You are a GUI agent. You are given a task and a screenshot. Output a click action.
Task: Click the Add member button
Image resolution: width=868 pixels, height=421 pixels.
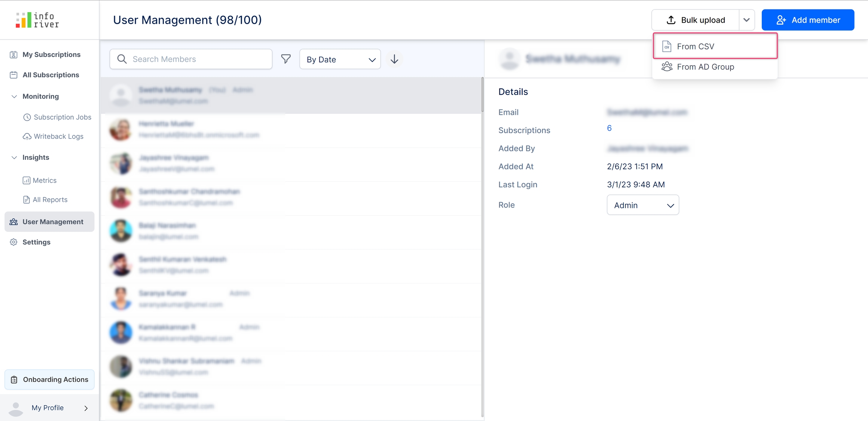[808, 20]
